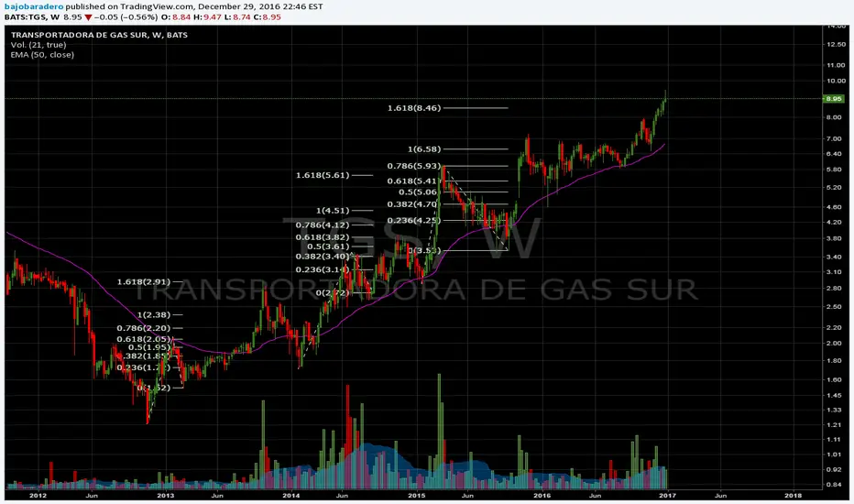Click the 3.40 price axis label

pos(836,257)
